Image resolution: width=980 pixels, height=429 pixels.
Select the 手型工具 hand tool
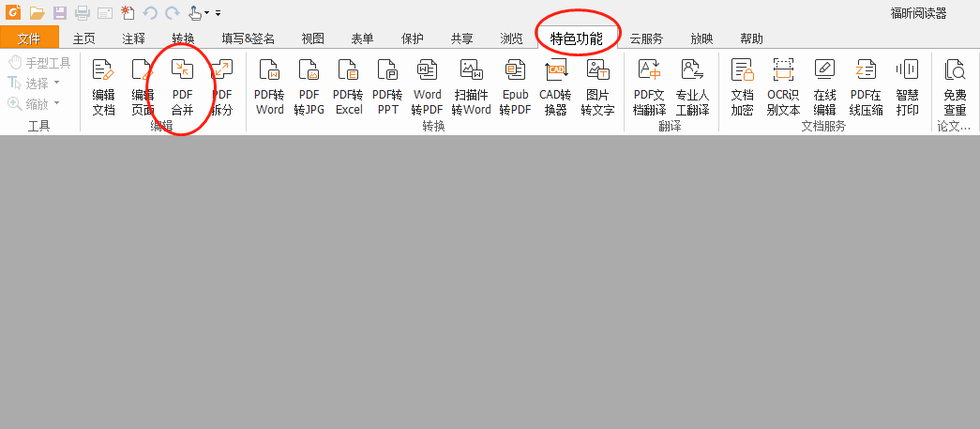39,63
